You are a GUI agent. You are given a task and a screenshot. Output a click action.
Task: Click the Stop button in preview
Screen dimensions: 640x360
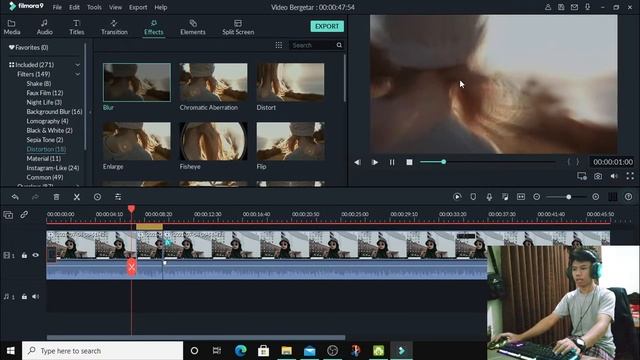click(x=409, y=162)
